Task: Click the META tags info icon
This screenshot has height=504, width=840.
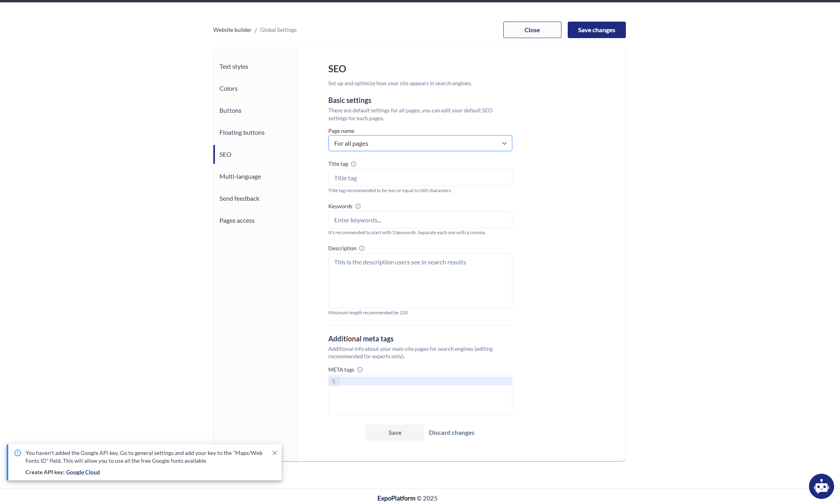Action: [x=359, y=370]
